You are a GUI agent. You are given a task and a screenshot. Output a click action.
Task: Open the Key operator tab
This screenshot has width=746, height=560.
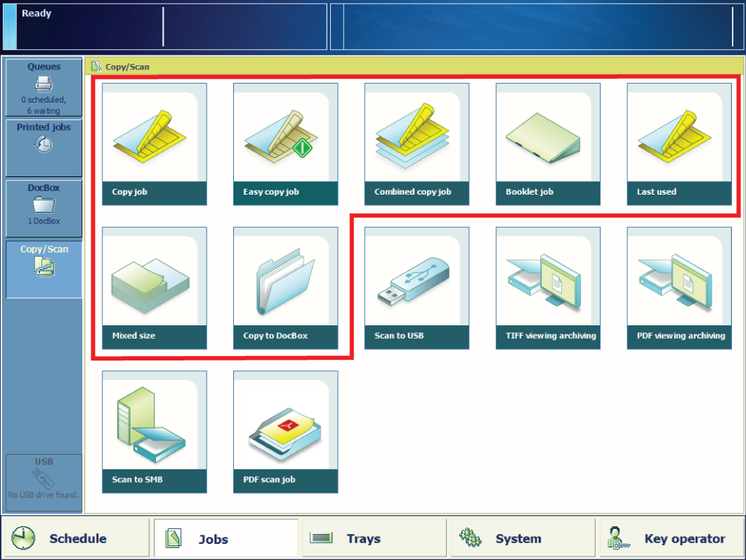[672, 538]
